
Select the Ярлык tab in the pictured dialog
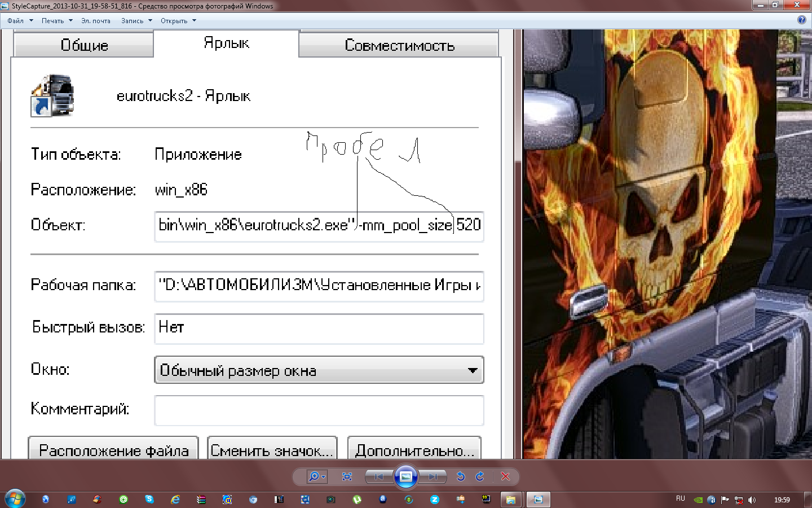point(226,43)
